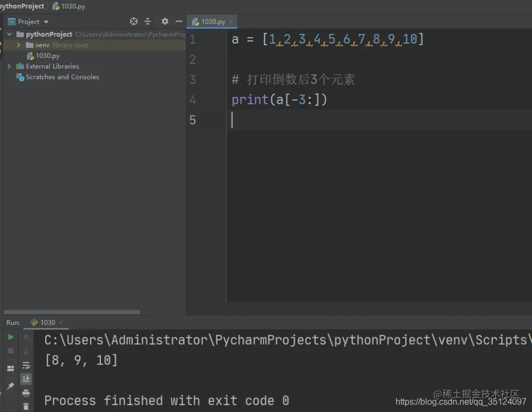The image size is (532, 412).
Task: Click the Process finished exit code line
Action: coord(167,401)
